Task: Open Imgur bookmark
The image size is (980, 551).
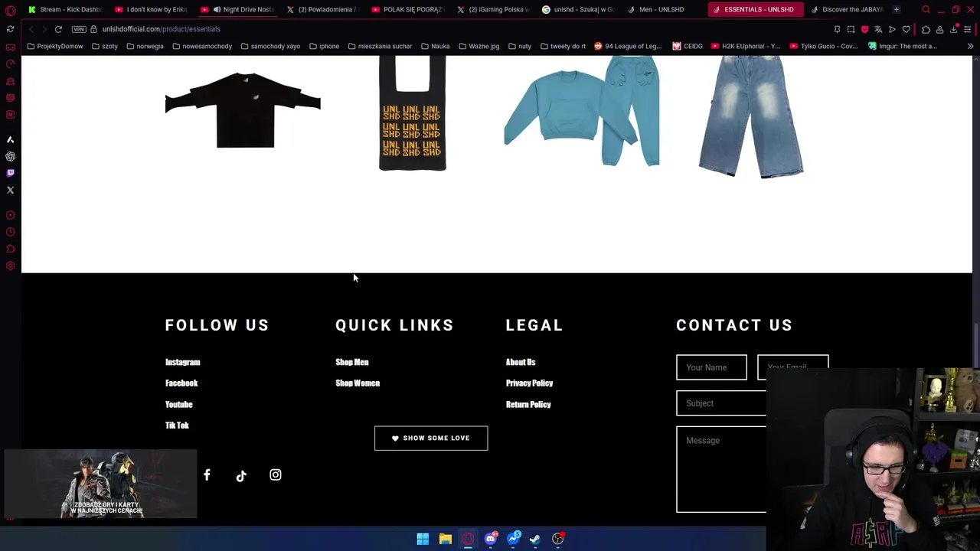Action: (x=903, y=46)
